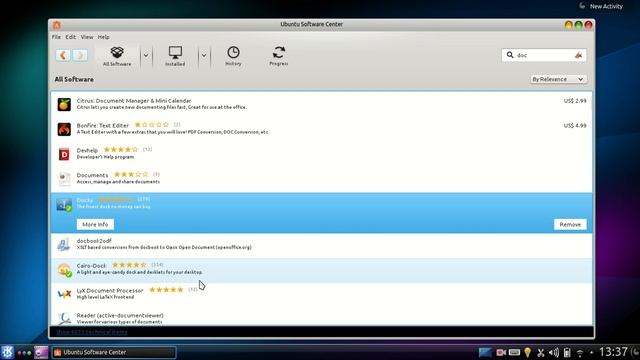This screenshot has height=360, width=640.
Task: Open the clipboard scissors tray icon
Action: coord(540,353)
